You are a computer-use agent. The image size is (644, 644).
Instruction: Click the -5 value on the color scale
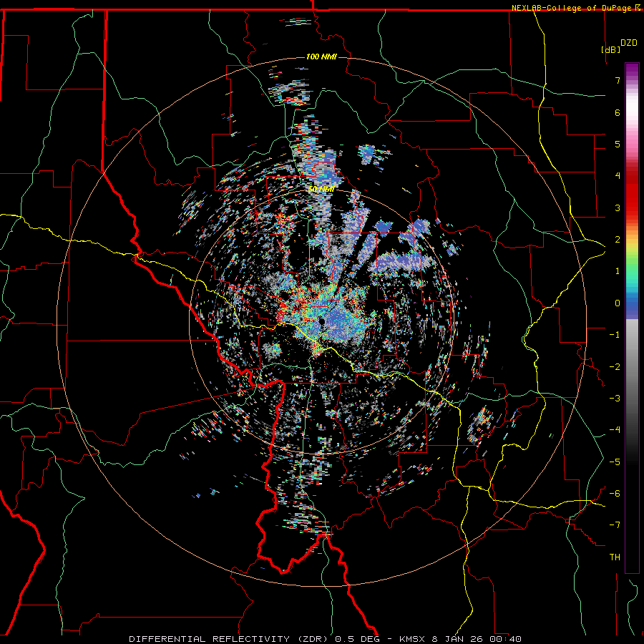[x=615, y=462]
